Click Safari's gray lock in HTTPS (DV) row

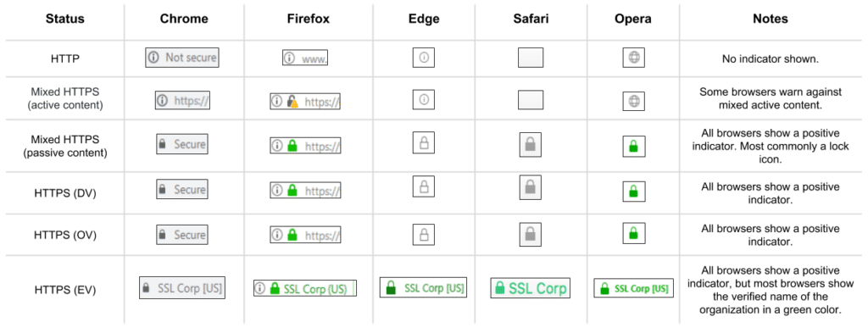[x=530, y=187]
